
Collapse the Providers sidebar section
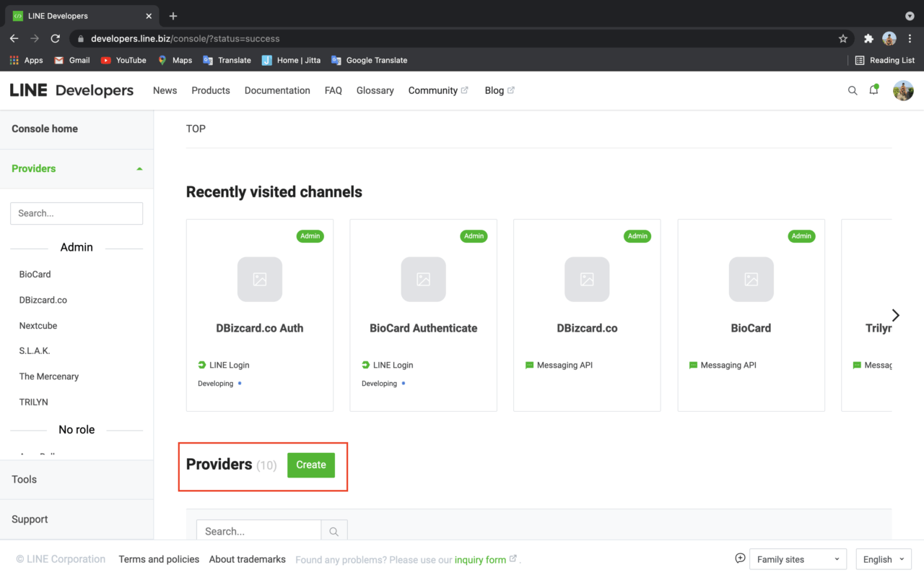[x=139, y=168]
